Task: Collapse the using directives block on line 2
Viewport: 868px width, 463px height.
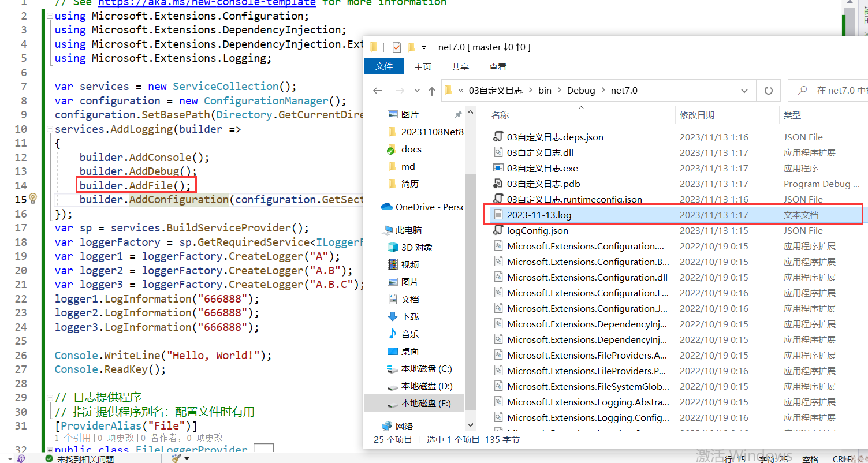Action: (x=50, y=16)
